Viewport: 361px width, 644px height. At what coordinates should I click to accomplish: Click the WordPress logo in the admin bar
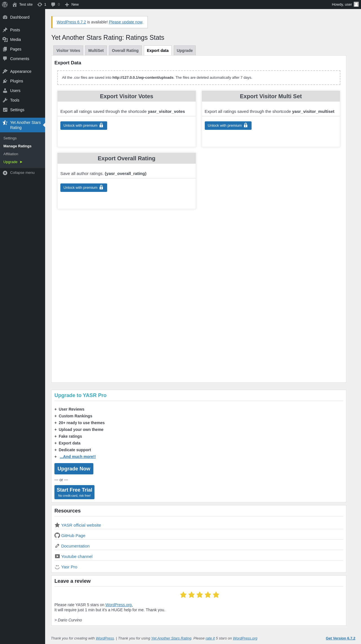[x=5, y=5]
